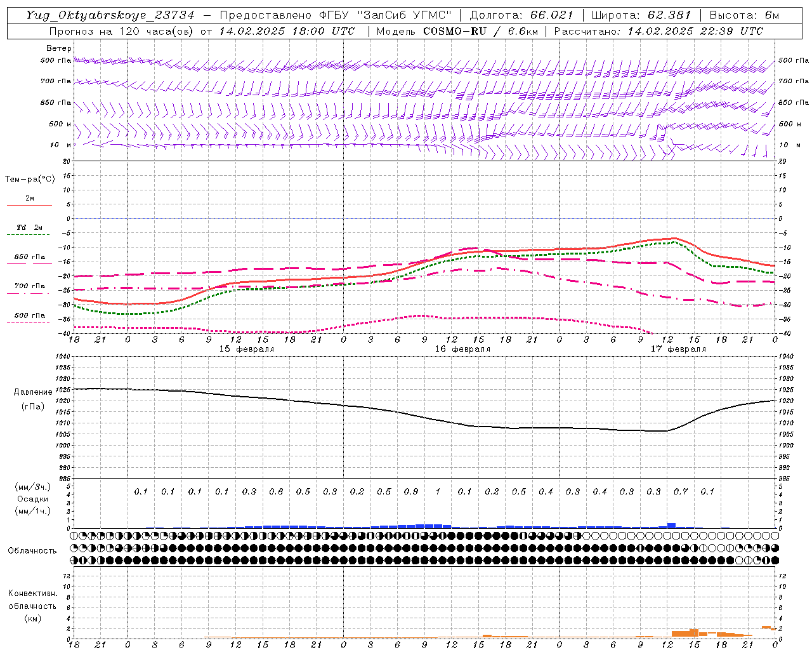Click the "Конвективн." label
The height and width of the screenshot is (650, 812).
(33, 594)
